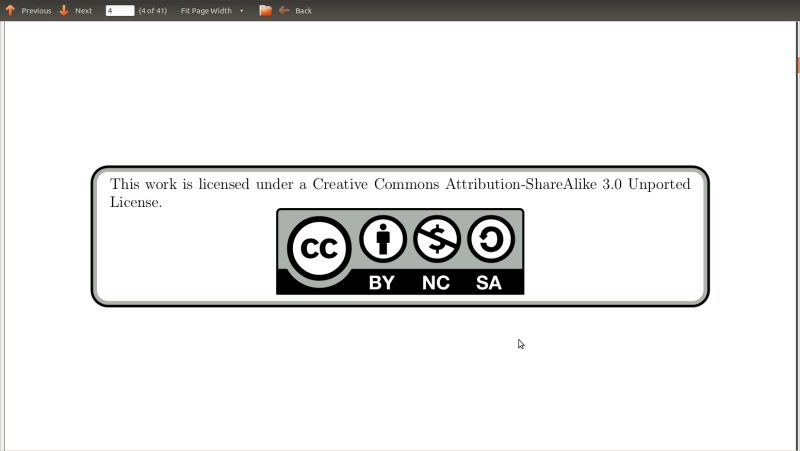
Task: Click the 'Unported' word in the document
Action: 659,185
